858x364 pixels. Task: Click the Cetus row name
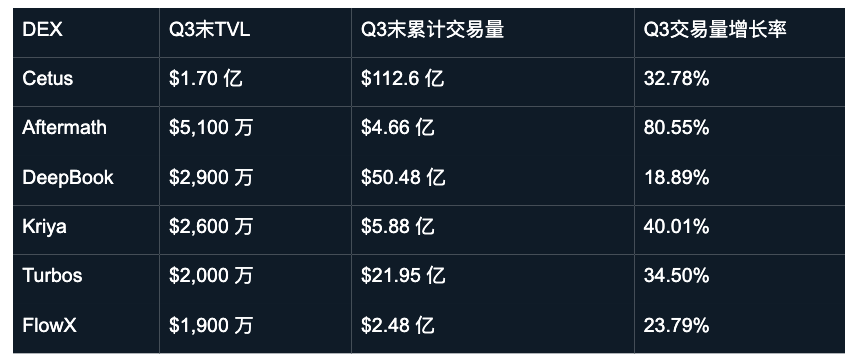(x=48, y=78)
